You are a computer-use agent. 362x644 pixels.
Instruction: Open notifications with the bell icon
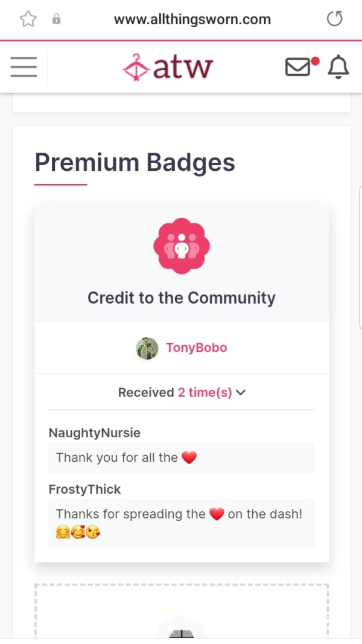338,67
